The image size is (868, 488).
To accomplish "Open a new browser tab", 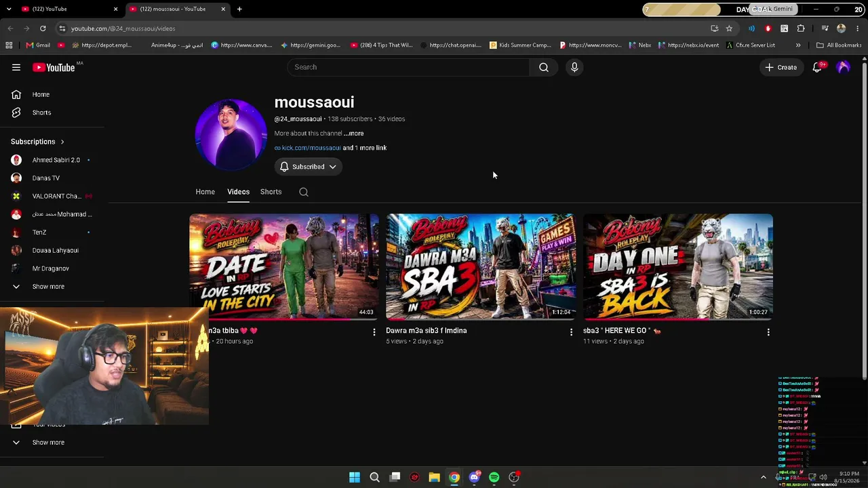I will tap(239, 9).
